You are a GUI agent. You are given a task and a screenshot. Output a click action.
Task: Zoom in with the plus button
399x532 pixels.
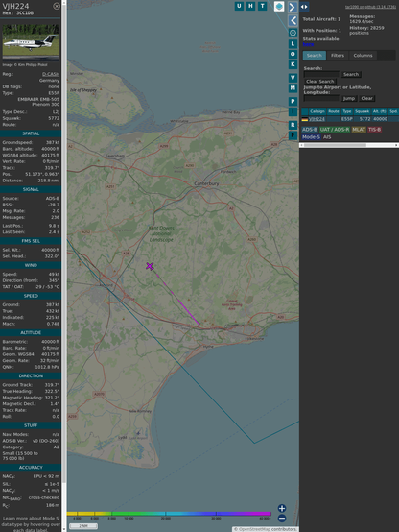282,508
